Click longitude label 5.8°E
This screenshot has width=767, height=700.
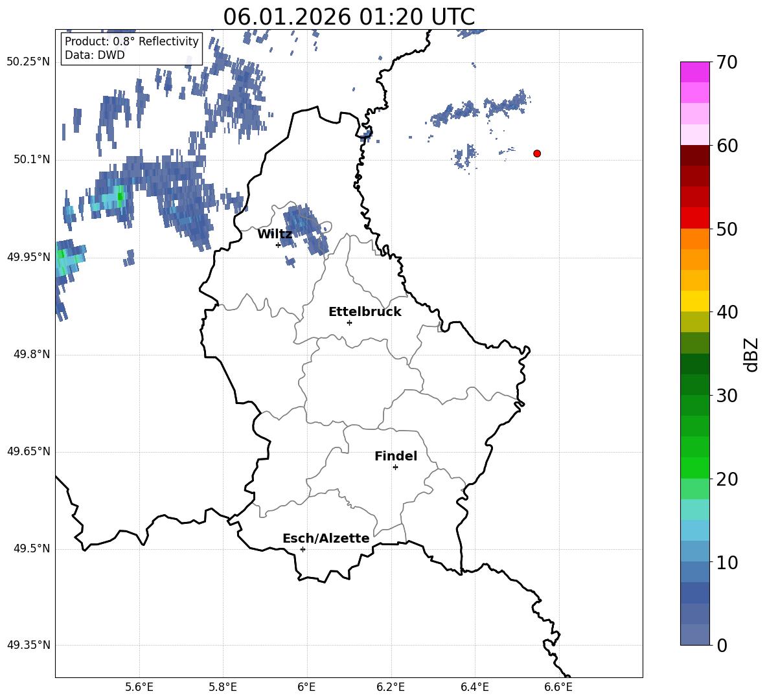pos(223,687)
